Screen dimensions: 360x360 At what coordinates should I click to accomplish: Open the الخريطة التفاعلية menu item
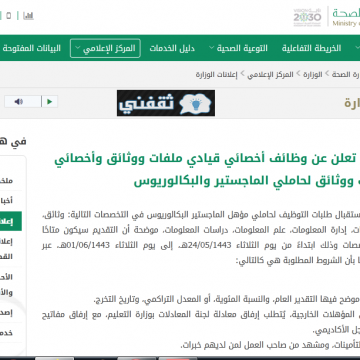point(311,48)
